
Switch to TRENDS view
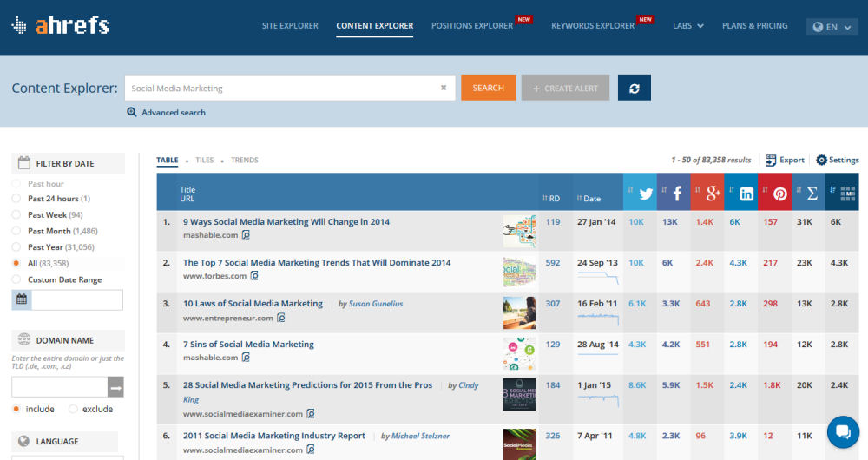click(245, 160)
